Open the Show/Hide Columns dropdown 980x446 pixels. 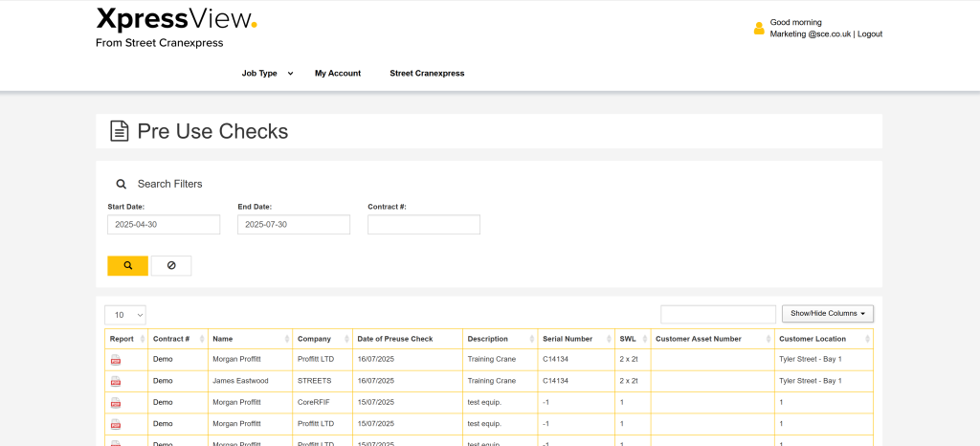coord(827,314)
